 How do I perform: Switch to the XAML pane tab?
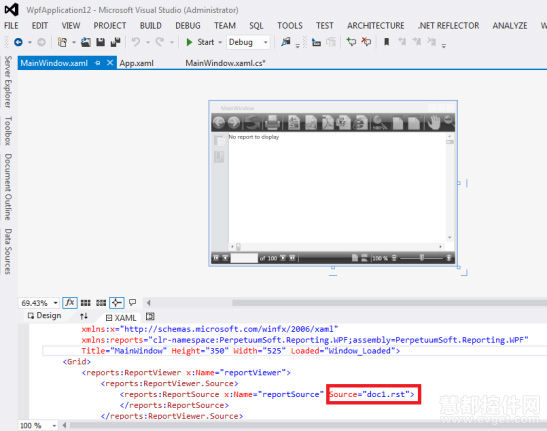(121, 318)
